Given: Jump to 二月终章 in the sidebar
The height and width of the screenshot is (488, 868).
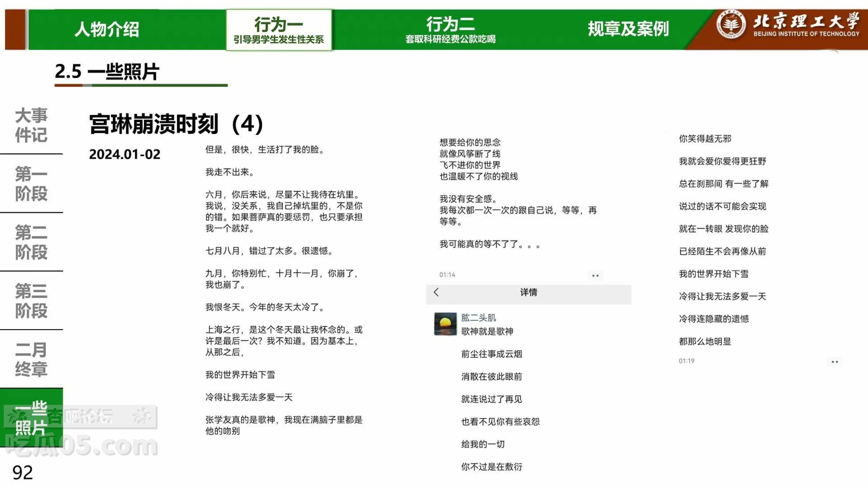Looking at the screenshot, I should coord(31,359).
